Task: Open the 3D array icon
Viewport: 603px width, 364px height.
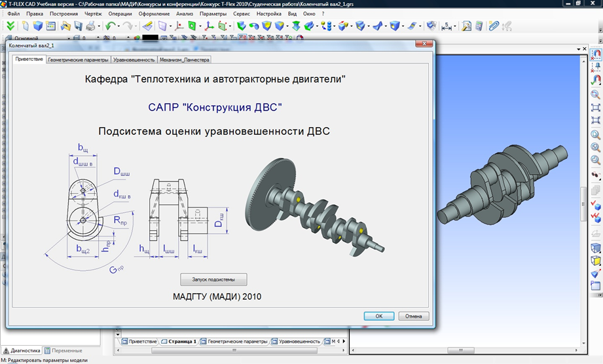Action: click(x=326, y=26)
